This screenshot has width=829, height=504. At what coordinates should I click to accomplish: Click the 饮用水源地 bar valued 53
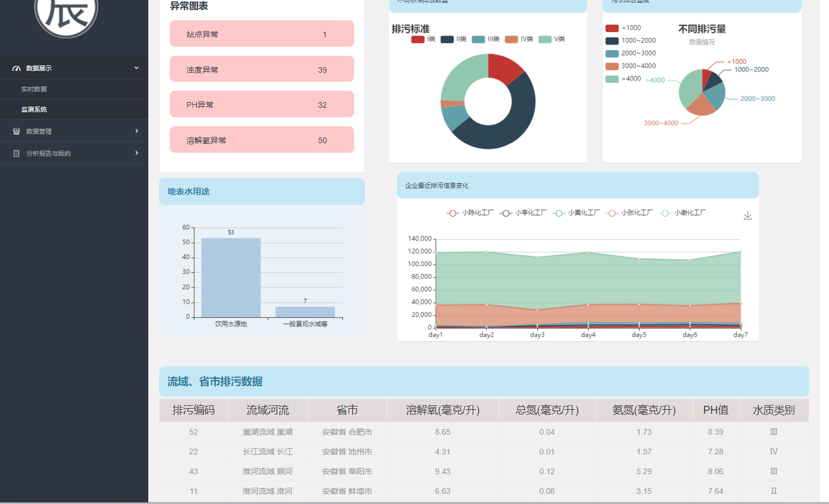point(231,277)
